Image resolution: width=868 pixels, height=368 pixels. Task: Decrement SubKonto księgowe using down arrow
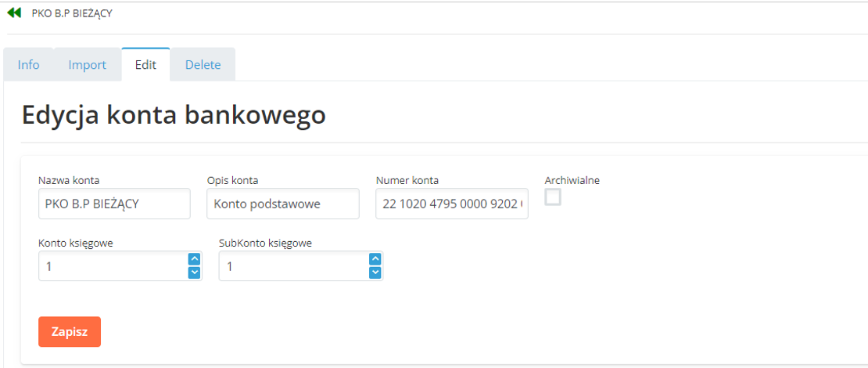pyautogui.click(x=375, y=272)
